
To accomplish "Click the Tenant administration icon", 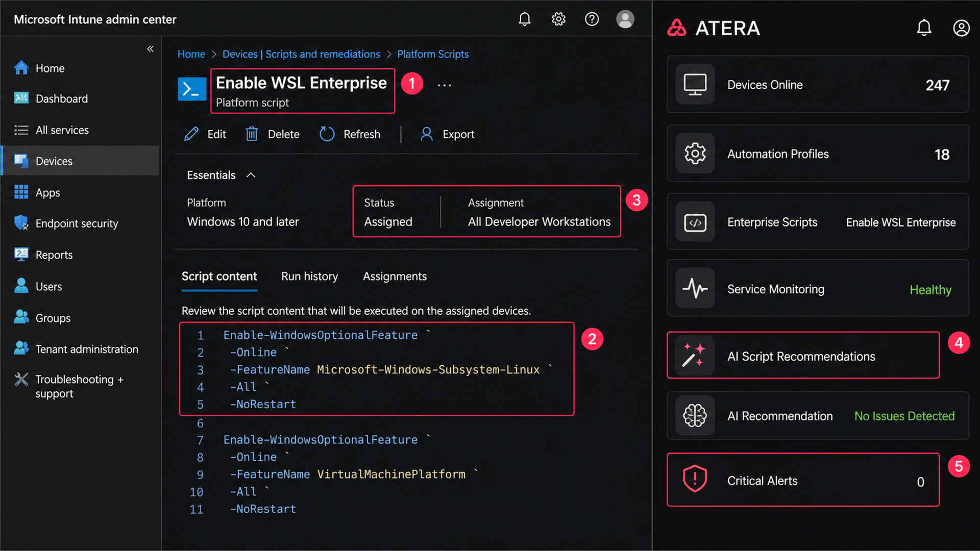I will point(21,348).
